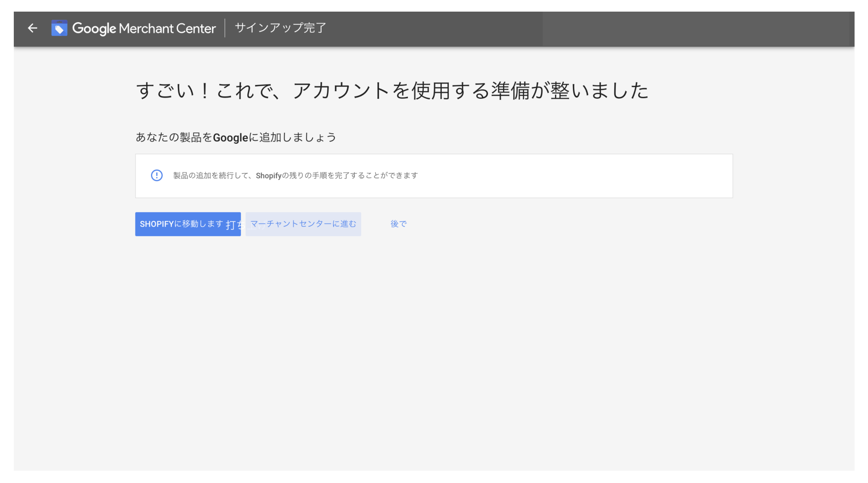This screenshot has height=483, width=868.
Task: Click the header divider before サインアップ完了
Action: pos(225,28)
